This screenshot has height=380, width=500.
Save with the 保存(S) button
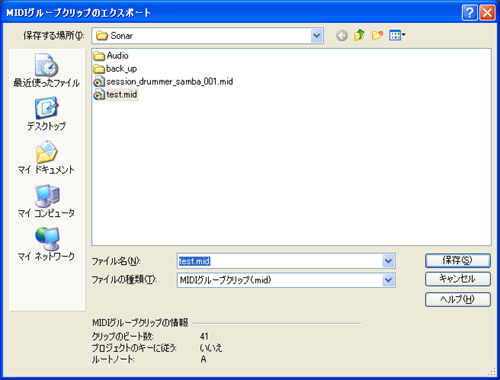458,260
